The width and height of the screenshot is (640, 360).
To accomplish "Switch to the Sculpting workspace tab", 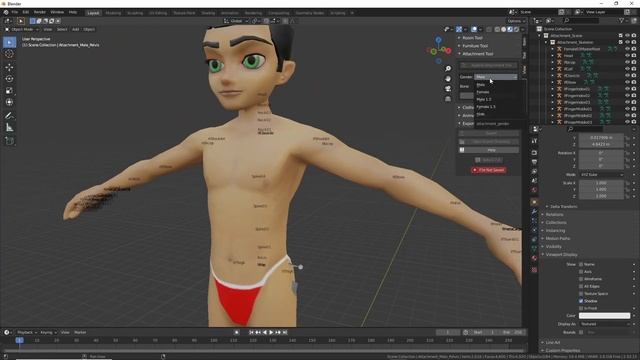I will tap(135, 13).
